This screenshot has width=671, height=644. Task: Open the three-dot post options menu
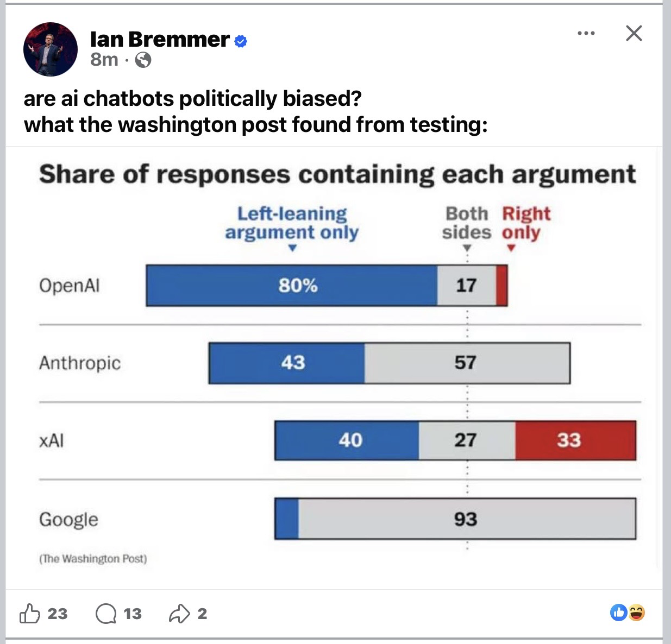pyautogui.click(x=586, y=34)
